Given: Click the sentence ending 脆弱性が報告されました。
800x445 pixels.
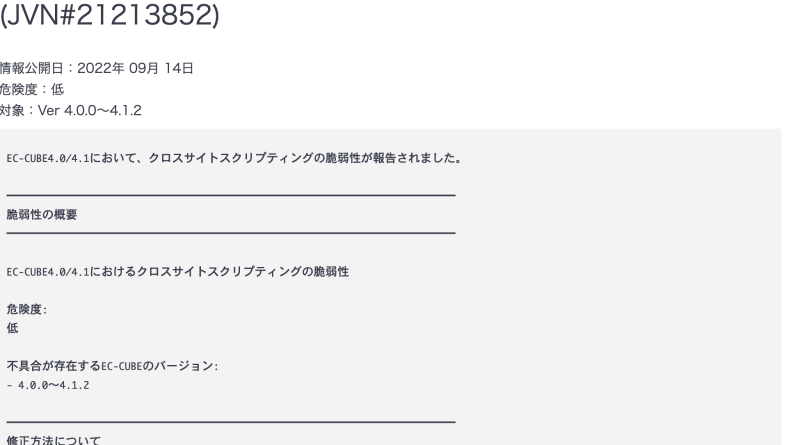Looking at the screenshot, I should 235,158.
